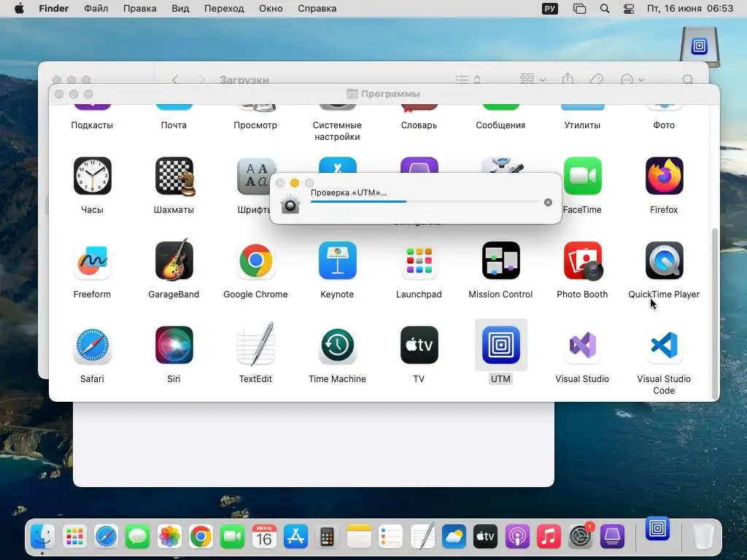The width and height of the screenshot is (747, 560).
Task: Select the Visual Studio Code icon
Action: point(664,345)
